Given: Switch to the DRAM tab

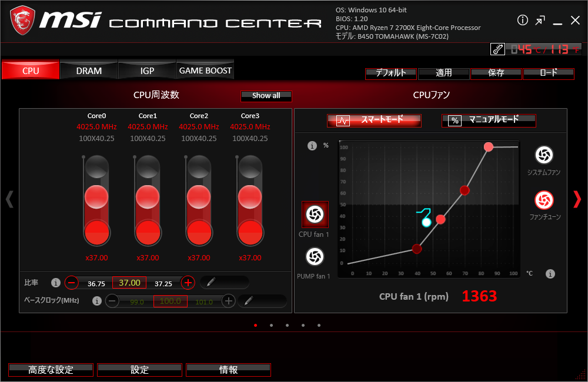Looking at the screenshot, I should coord(89,71).
